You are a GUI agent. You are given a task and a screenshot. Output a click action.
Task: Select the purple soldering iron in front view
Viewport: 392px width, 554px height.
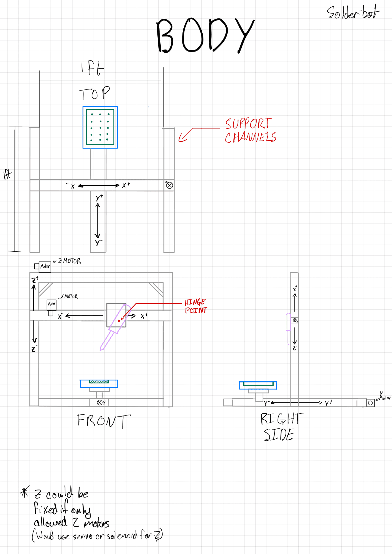tap(115, 327)
